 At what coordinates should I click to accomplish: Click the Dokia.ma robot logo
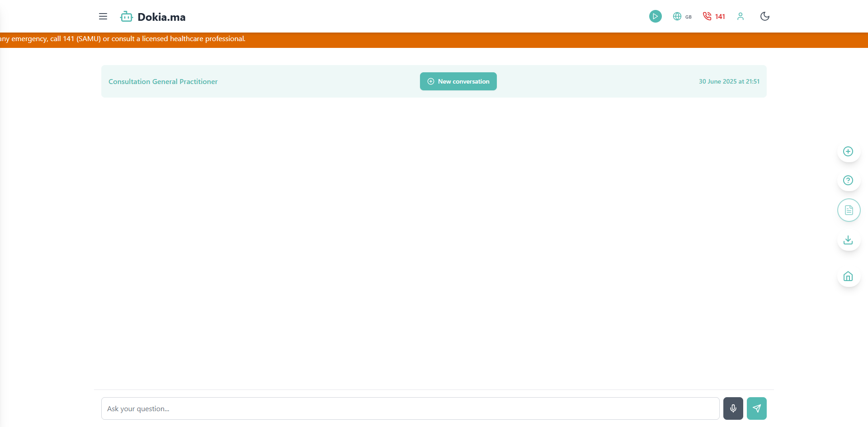point(126,17)
